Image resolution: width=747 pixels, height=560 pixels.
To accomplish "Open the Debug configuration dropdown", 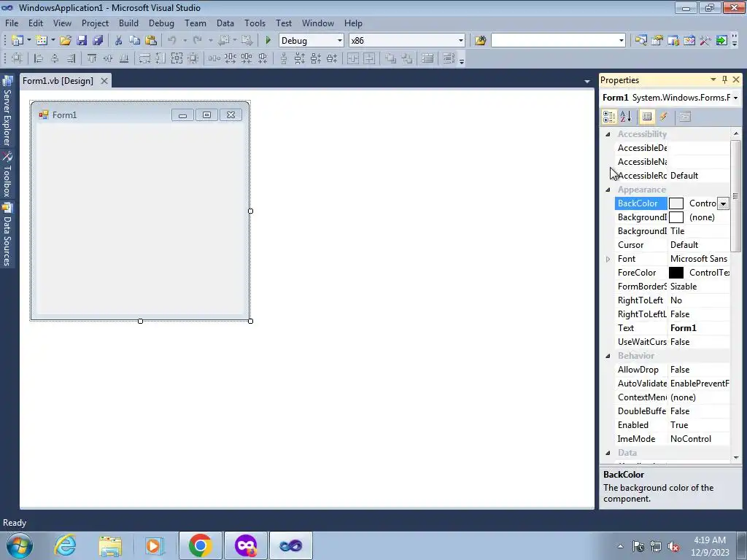I will pos(339,41).
